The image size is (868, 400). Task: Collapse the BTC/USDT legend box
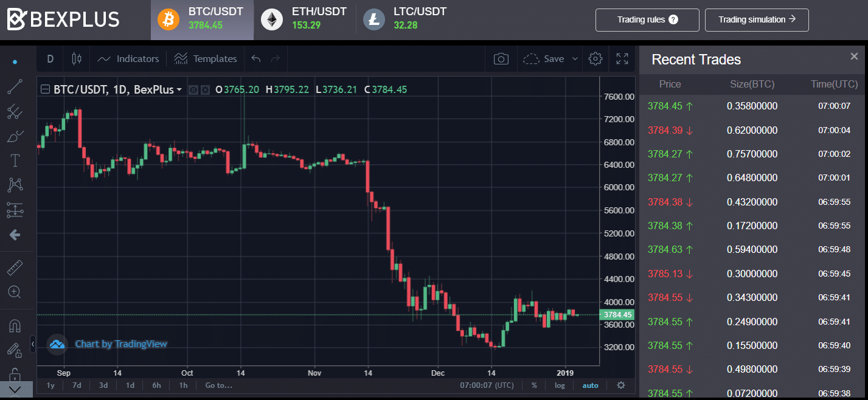(x=46, y=89)
